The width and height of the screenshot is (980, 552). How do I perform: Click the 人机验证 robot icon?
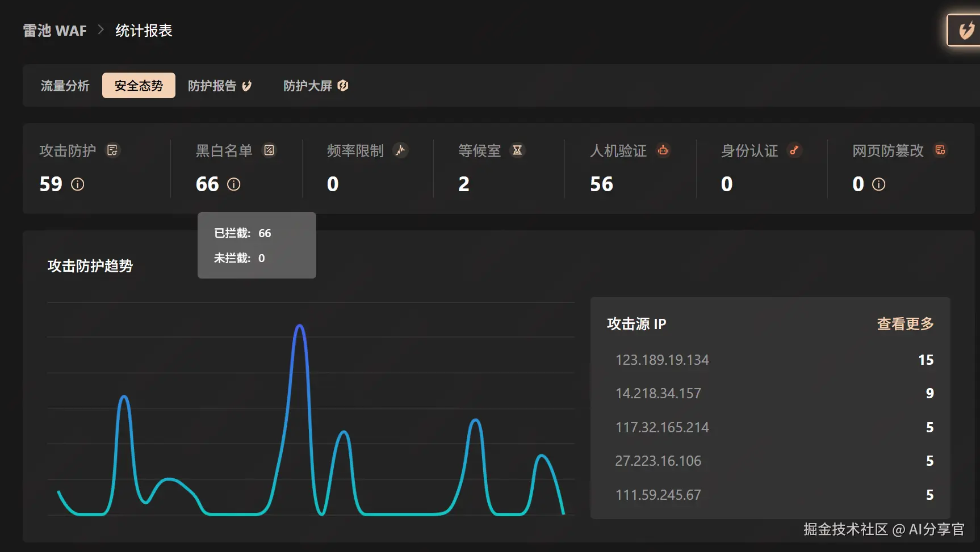click(x=663, y=150)
